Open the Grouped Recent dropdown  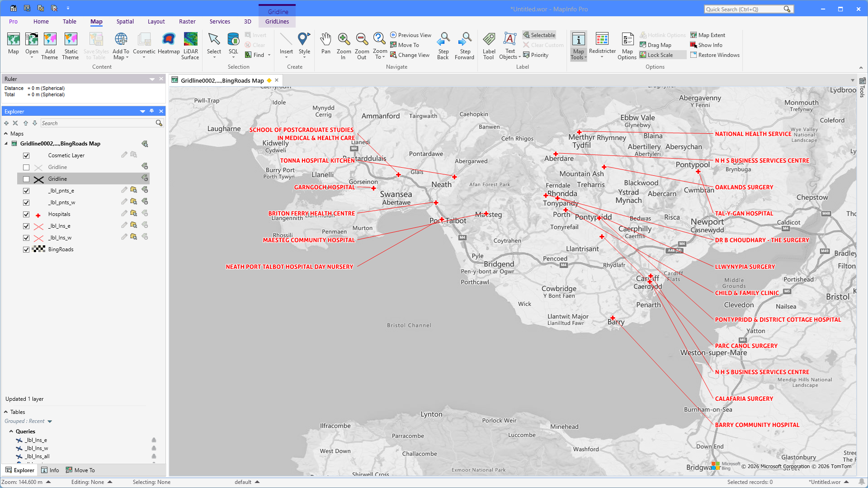50,422
